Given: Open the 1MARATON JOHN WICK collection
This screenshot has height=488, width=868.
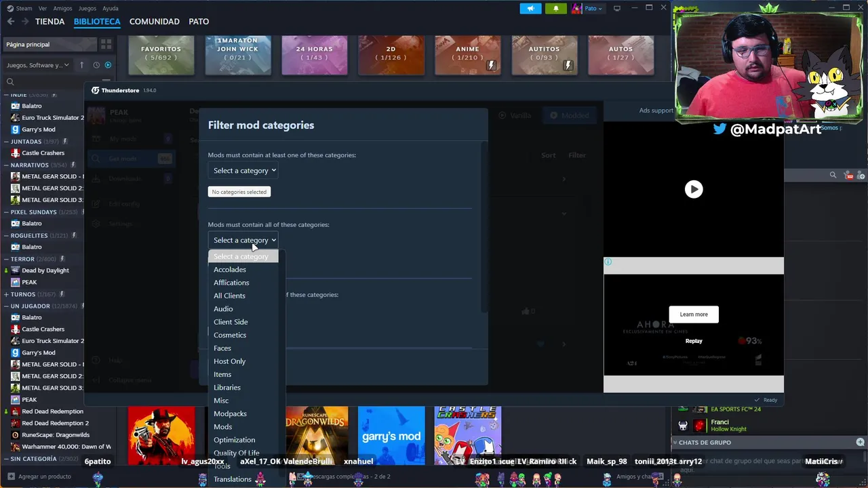Looking at the screenshot, I should 238,55.
